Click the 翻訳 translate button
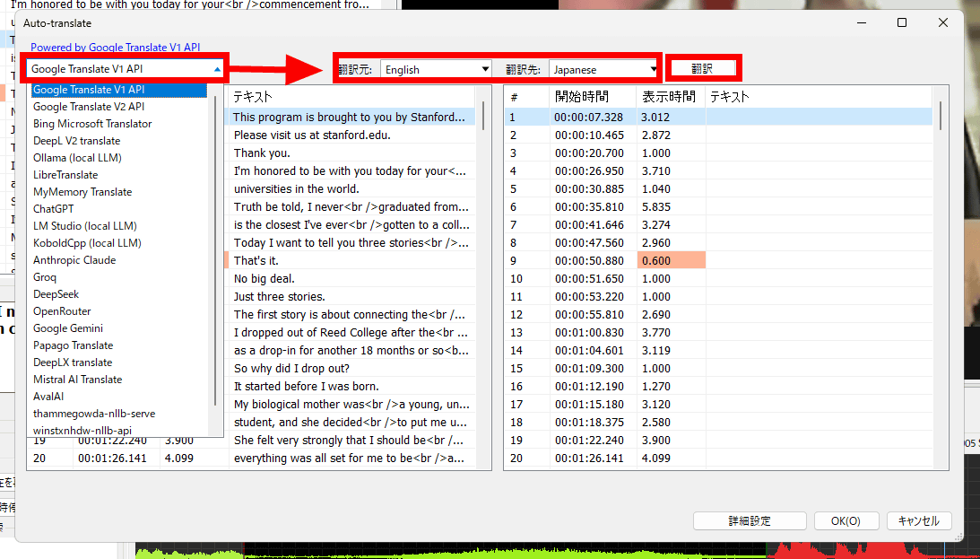The width and height of the screenshot is (980, 559). pos(702,69)
